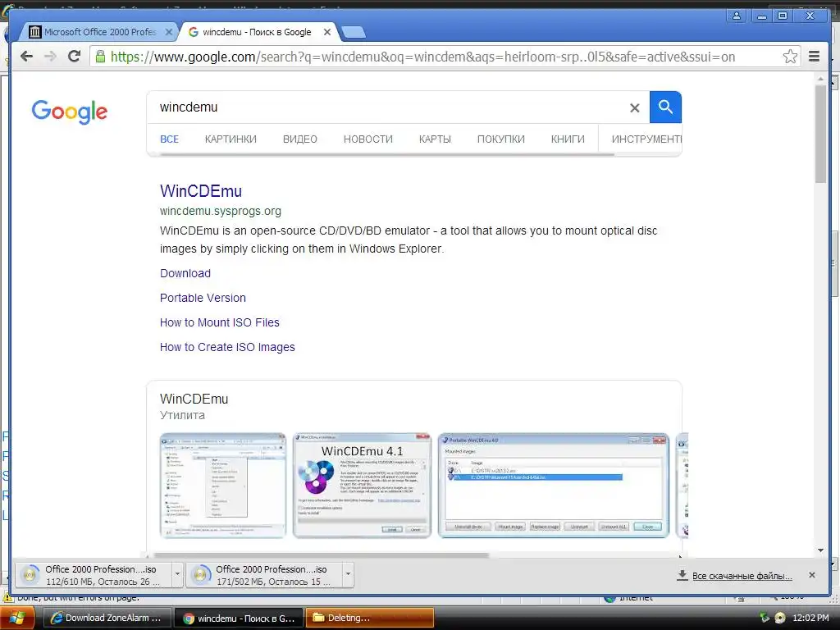The image size is (840, 630).
Task: Click the browser forward arrow
Action: coord(50,57)
